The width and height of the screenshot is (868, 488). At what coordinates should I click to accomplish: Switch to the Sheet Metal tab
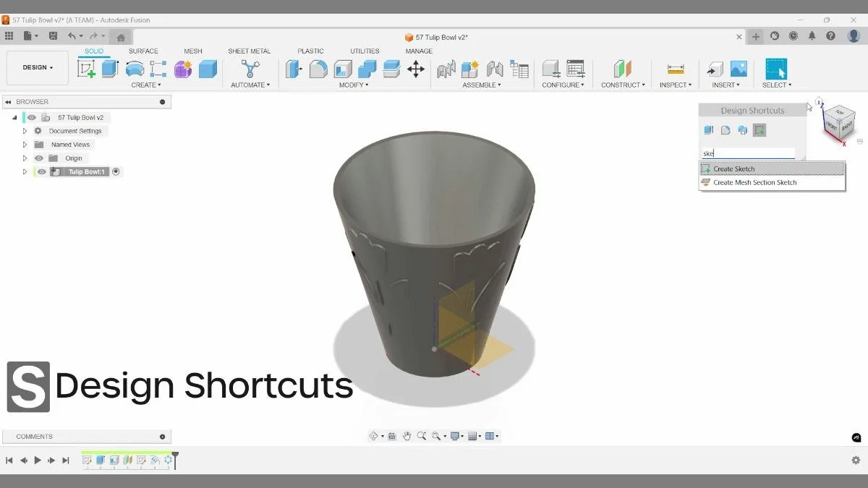point(249,51)
